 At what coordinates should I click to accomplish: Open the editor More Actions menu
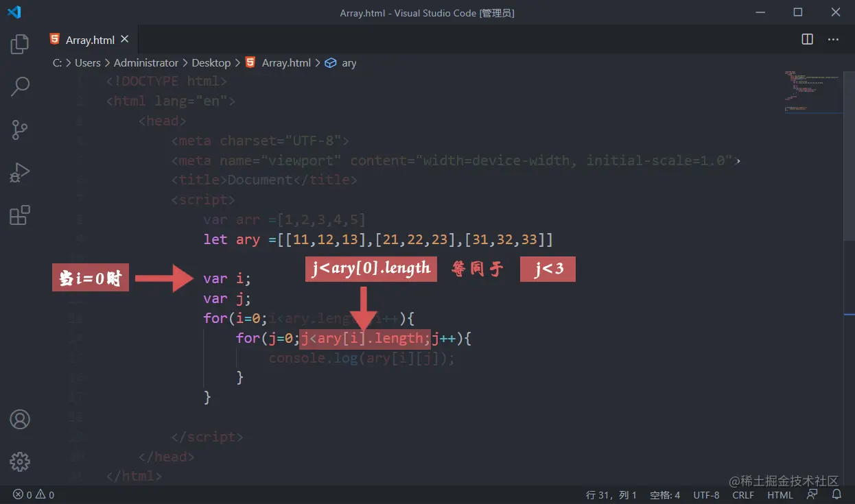833,40
